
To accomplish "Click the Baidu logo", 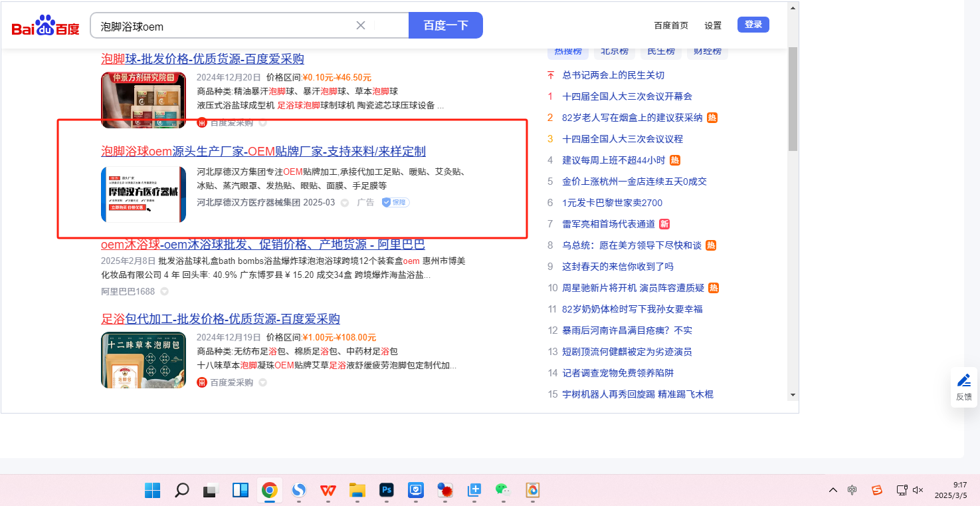I will point(45,26).
